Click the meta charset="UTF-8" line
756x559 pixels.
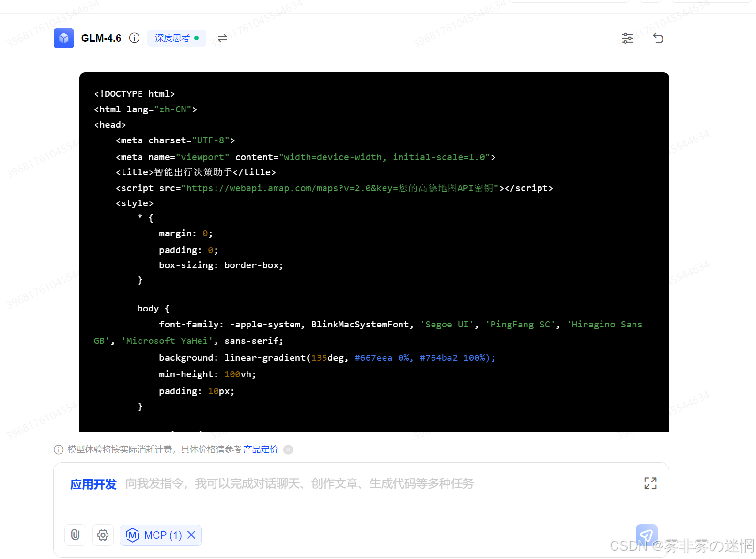(x=175, y=140)
